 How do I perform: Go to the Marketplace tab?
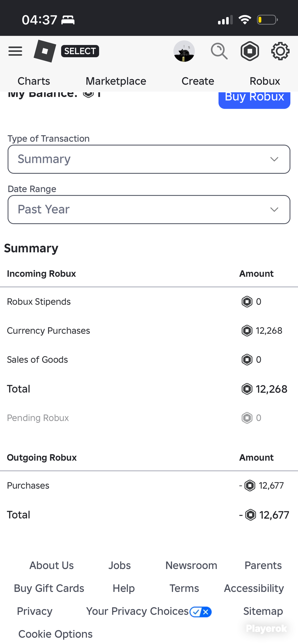pyautogui.click(x=116, y=81)
